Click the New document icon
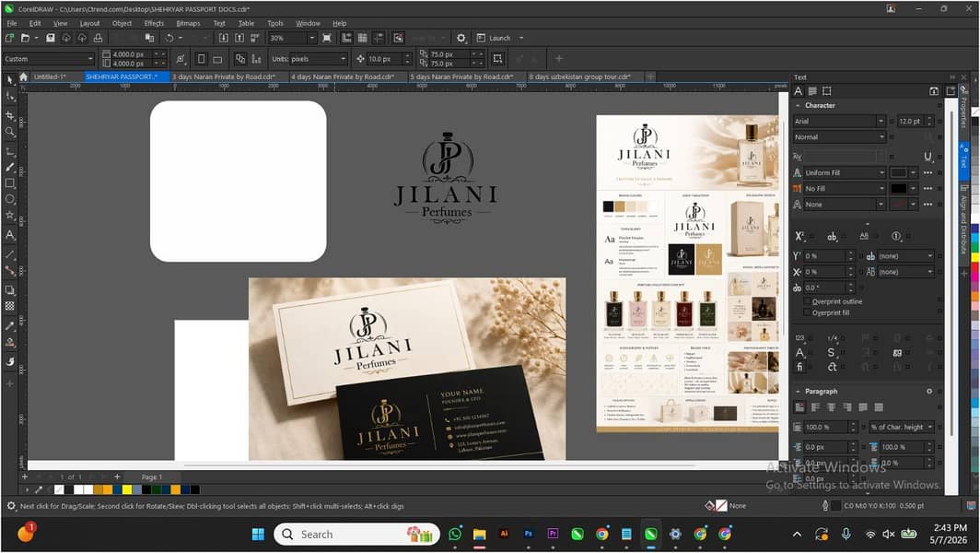 coord(9,38)
